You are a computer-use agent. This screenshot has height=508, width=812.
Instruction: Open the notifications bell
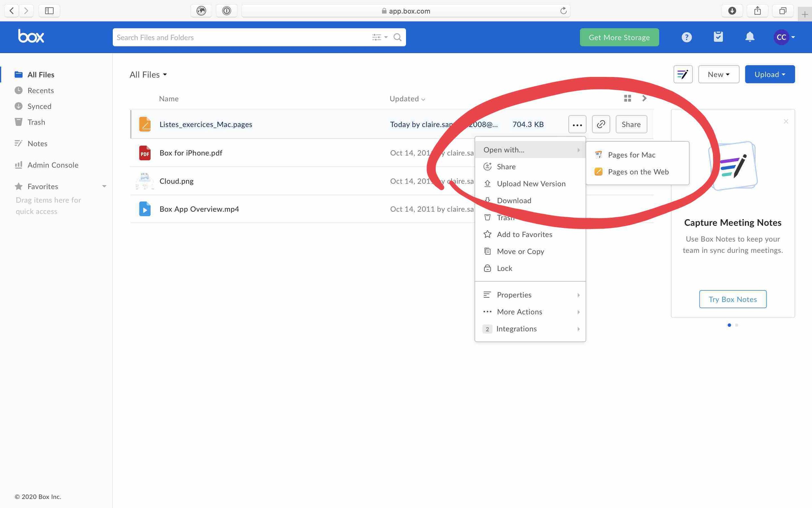pos(750,37)
